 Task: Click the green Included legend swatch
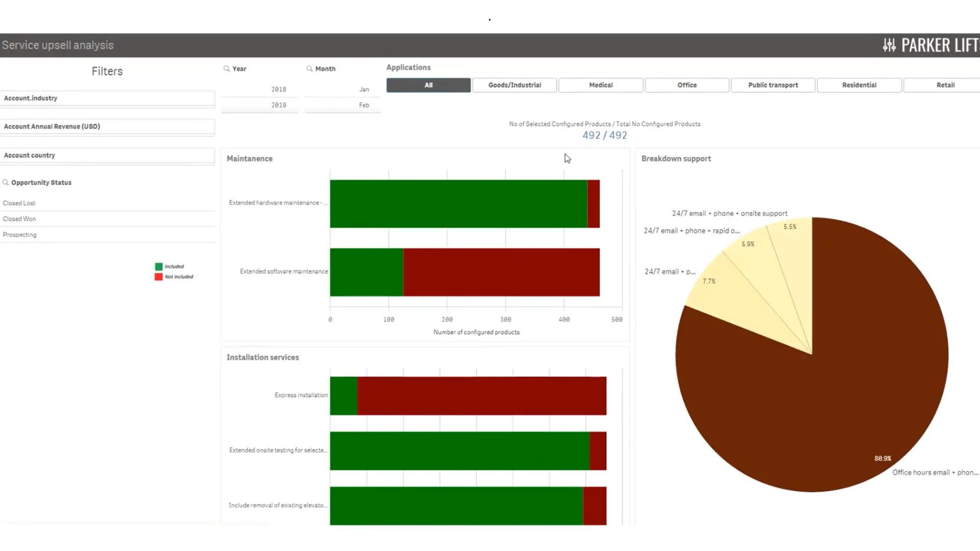point(159,266)
